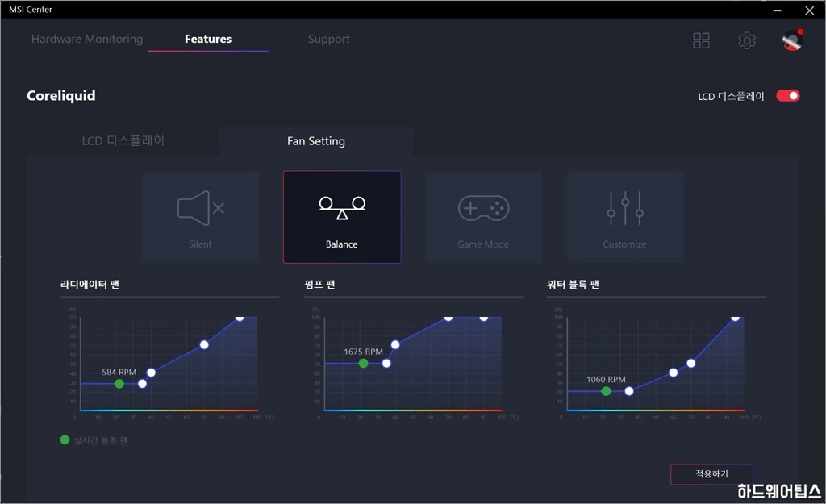Click the 584 RPM reading
The height and width of the screenshot is (504, 826).
tap(119, 372)
